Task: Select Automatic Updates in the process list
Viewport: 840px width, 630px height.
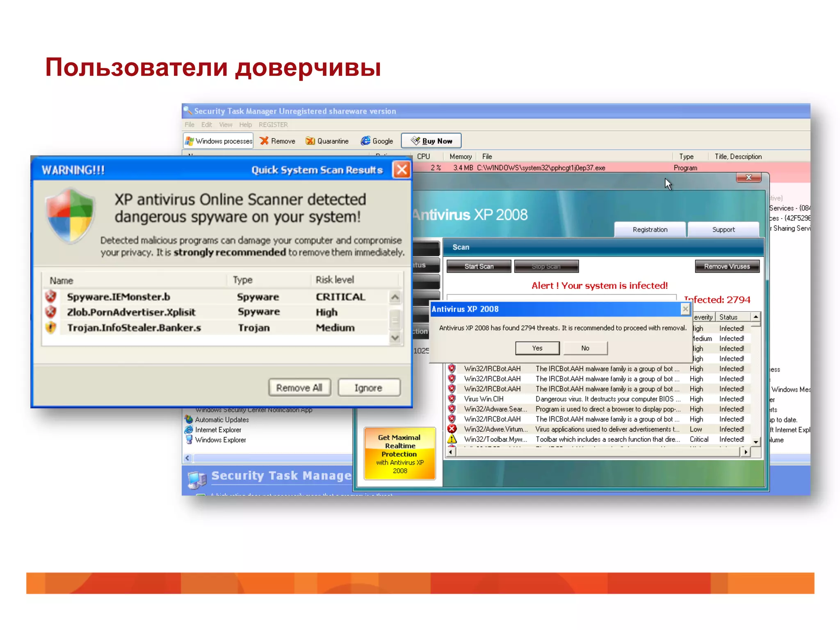Action: point(222,420)
